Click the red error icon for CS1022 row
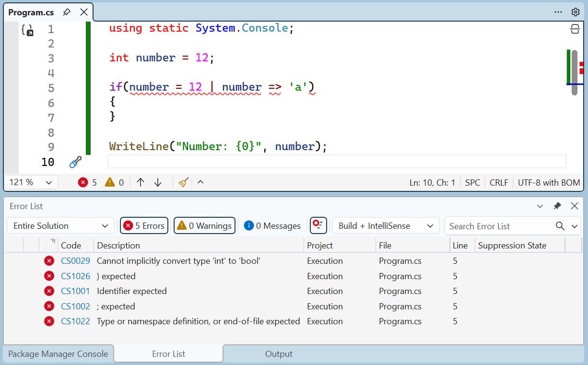Image resolution: width=588 pixels, height=365 pixels. click(49, 321)
